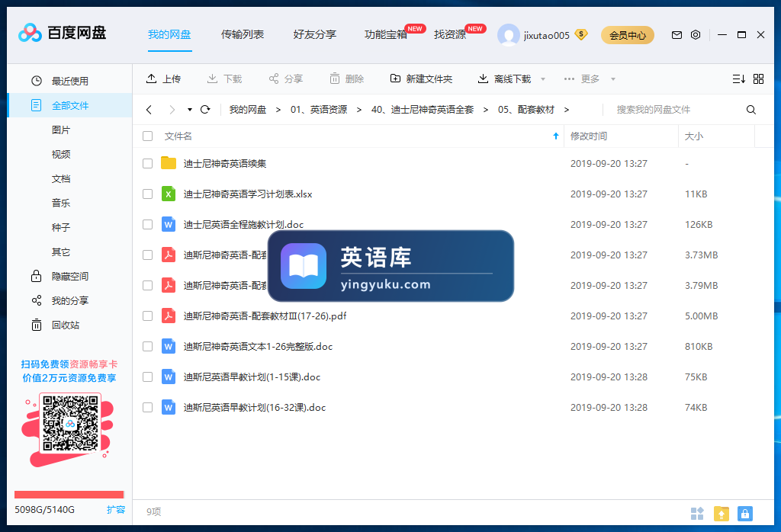Screen dimensions: 781x532
Task: Open the mail messages icon
Action: pos(677,35)
